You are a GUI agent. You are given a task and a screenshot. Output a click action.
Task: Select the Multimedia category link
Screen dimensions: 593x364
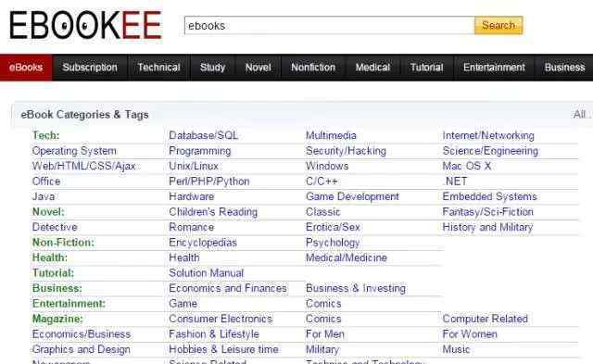[331, 135]
